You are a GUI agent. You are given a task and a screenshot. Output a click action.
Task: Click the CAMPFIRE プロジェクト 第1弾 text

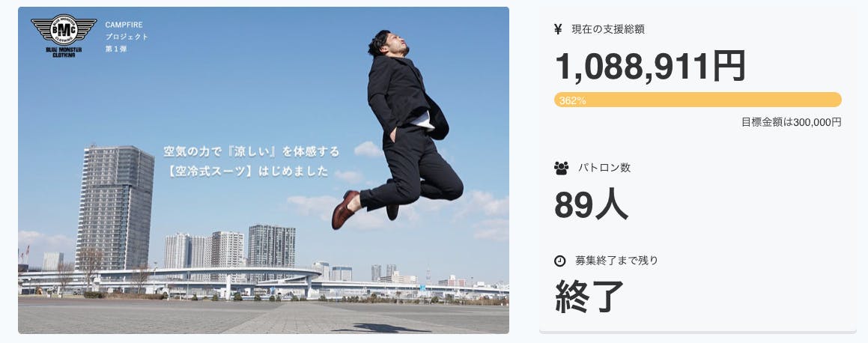point(127,37)
